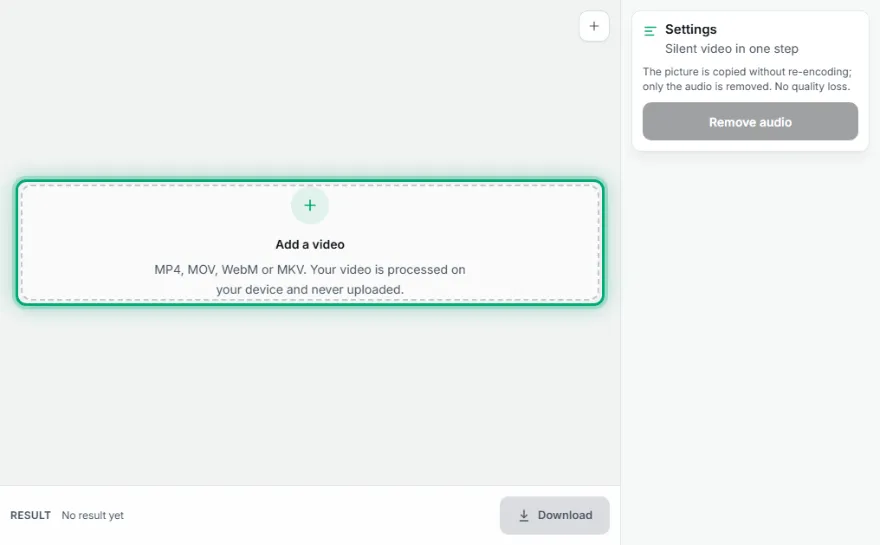Click the green lines icon beside Settings

650,31
